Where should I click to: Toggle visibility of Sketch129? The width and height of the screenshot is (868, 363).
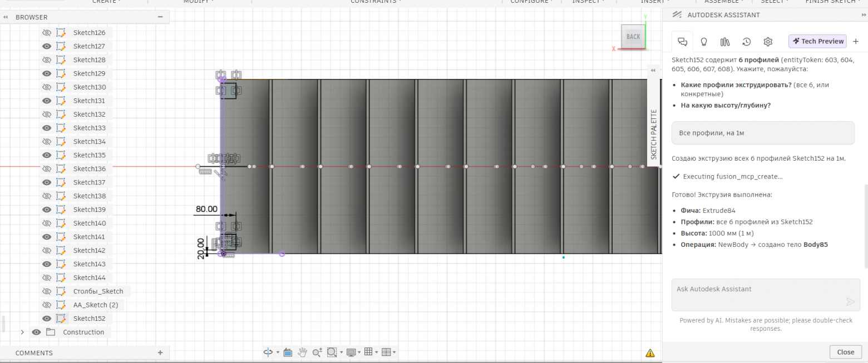[x=47, y=73]
